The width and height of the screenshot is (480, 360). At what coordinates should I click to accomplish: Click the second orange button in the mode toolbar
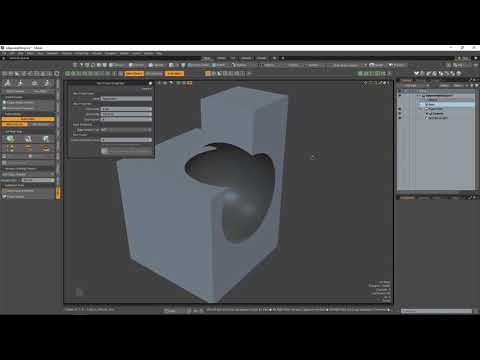174,73
